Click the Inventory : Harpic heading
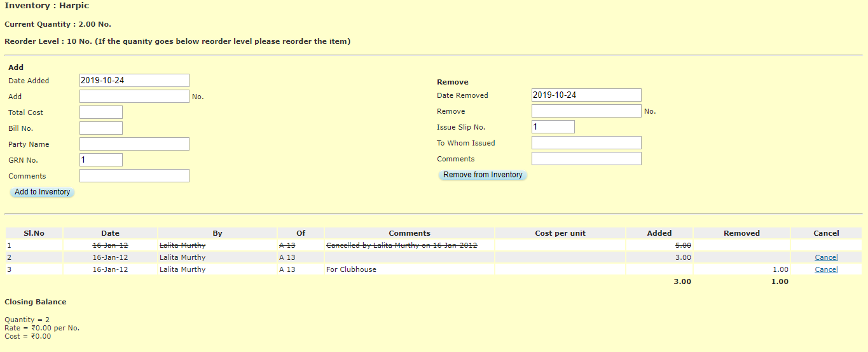Image resolution: width=868 pixels, height=352 pixels. coord(47,6)
